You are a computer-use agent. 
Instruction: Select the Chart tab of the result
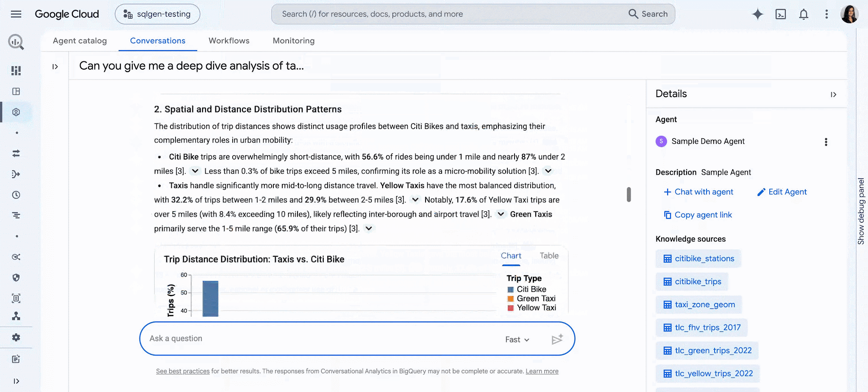511,256
